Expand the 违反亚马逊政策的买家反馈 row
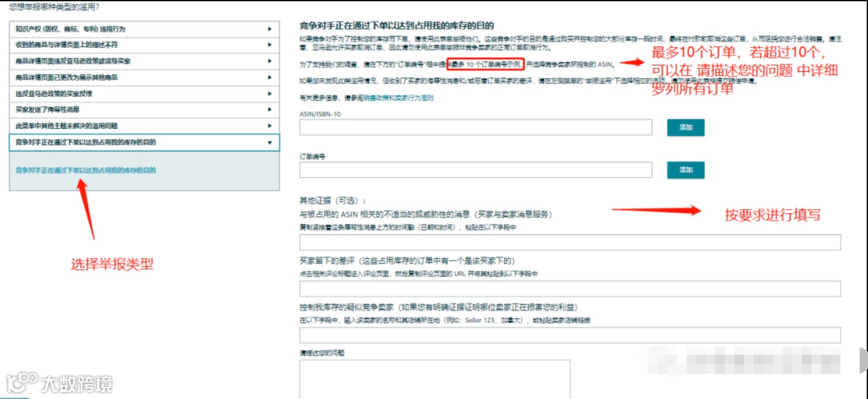Image resolution: width=868 pixels, height=399 pixels. (144, 94)
